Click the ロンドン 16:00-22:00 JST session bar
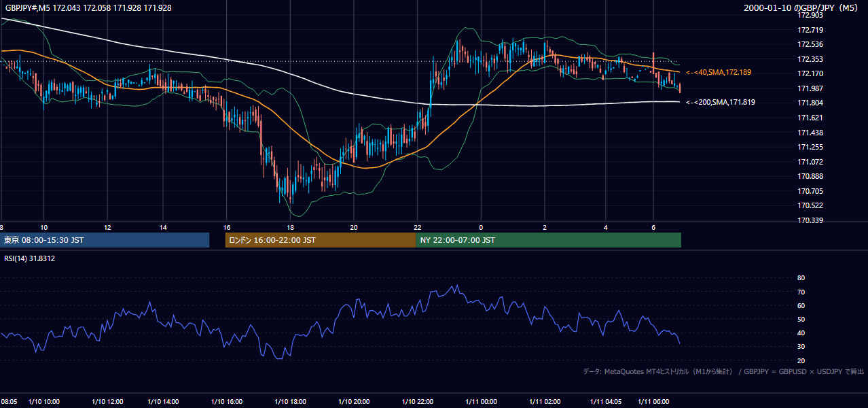The width and height of the screenshot is (868, 408). (321, 240)
